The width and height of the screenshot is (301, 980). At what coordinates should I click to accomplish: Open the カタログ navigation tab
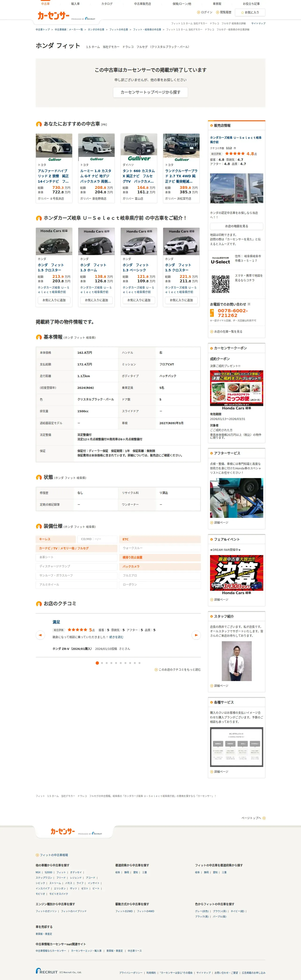coord(107,4)
